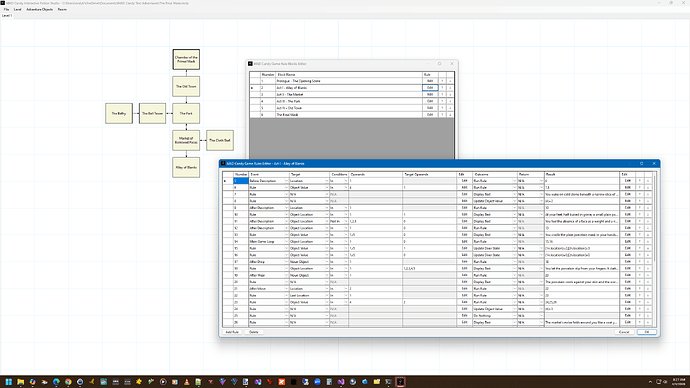Select the 'You wake on cold stone' result cell
Image resolution: width=690 pixels, height=388 pixels.
[582, 194]
